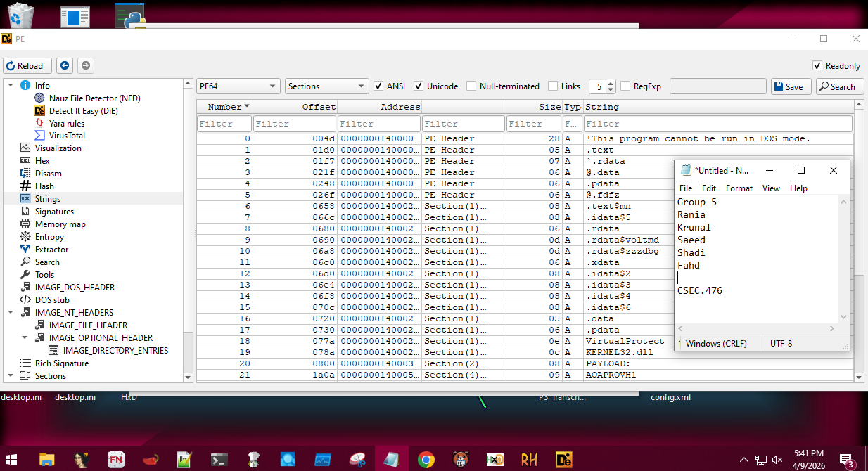Collapse the Info tree node
This screenshot has height=471, width=868.
click(11, 85)
